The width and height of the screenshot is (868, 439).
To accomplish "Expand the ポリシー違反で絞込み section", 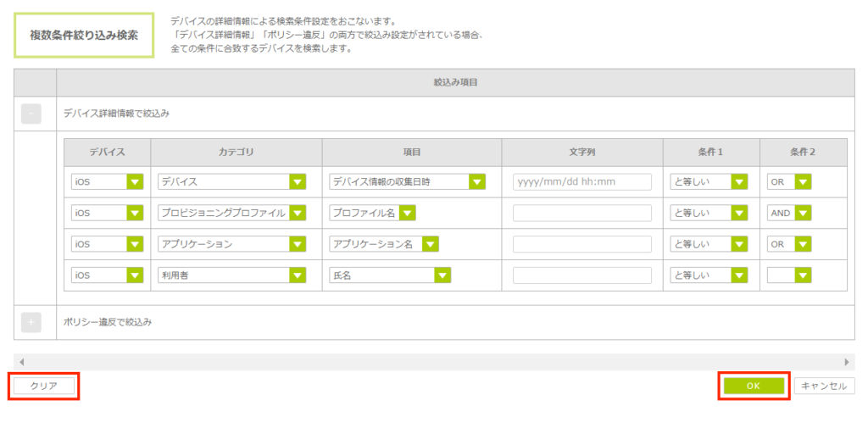I will tap(31, 322).
